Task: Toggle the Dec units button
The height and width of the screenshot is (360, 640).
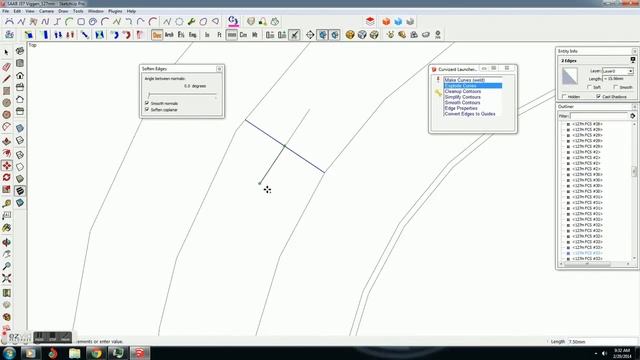Action: [x=157, y=35]
